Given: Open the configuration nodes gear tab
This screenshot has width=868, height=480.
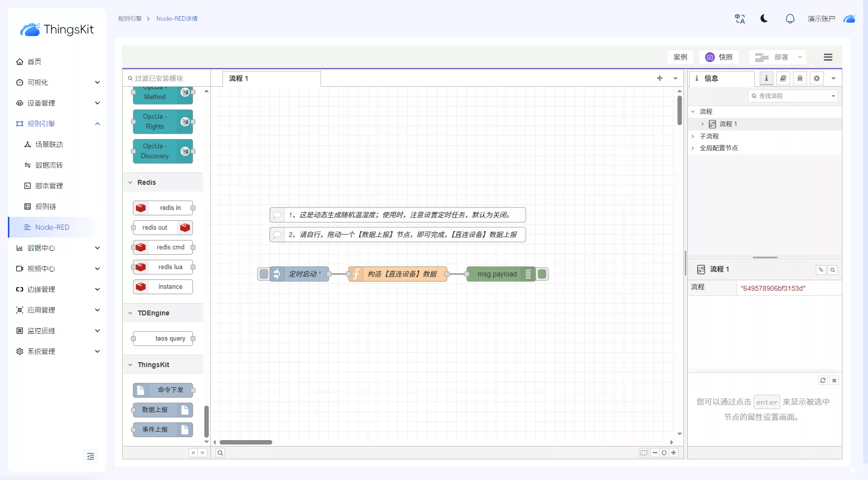Looking at the screenshot, I should click(816, 78).
